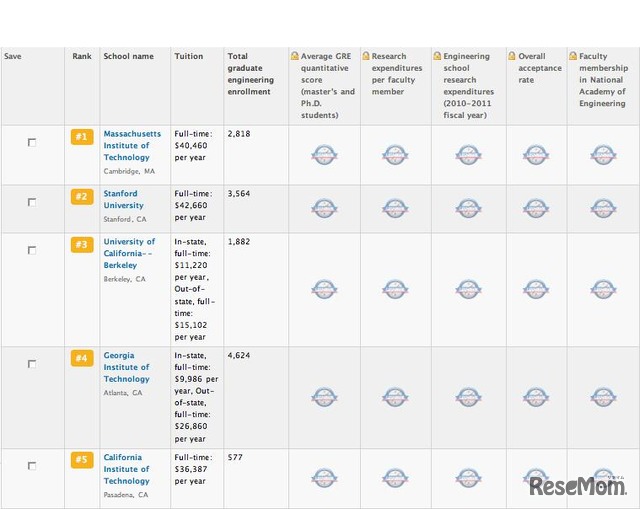Click MIT's locked GRE score badge
The image size is (640, 509).
[x=324, y=155]
